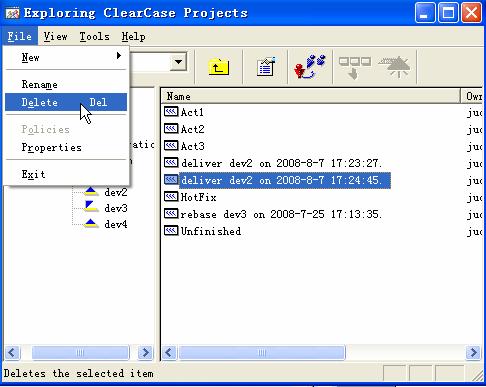486x387 pixels.
Task: Click the Deliver from Stream toolbar icon
Action: (x=354, y=68)
